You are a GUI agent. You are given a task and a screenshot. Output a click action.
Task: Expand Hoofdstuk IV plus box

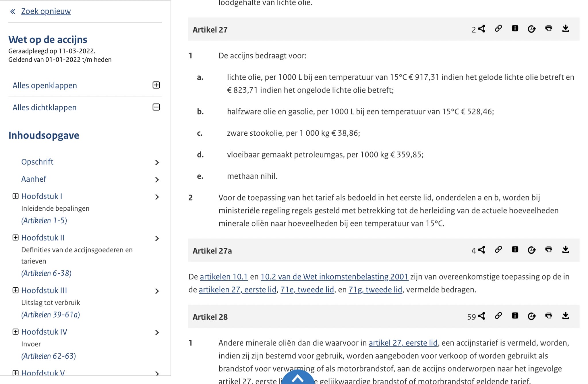pos(16,332)
